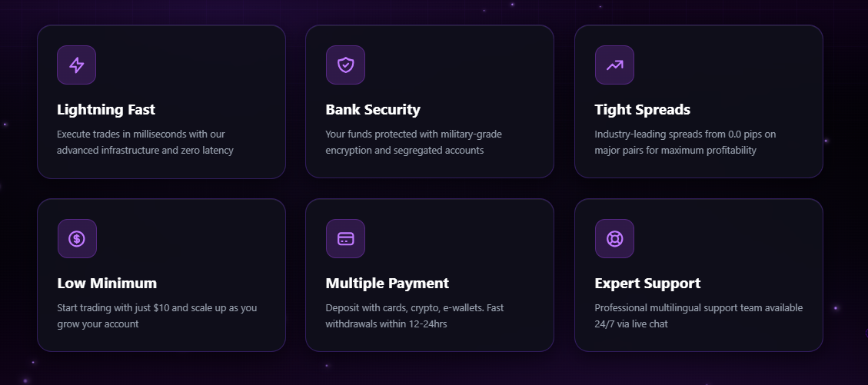This screenshot has height=385, width=868.
Task: Click the shield checkmark security icon
Action: click(345, 65)
